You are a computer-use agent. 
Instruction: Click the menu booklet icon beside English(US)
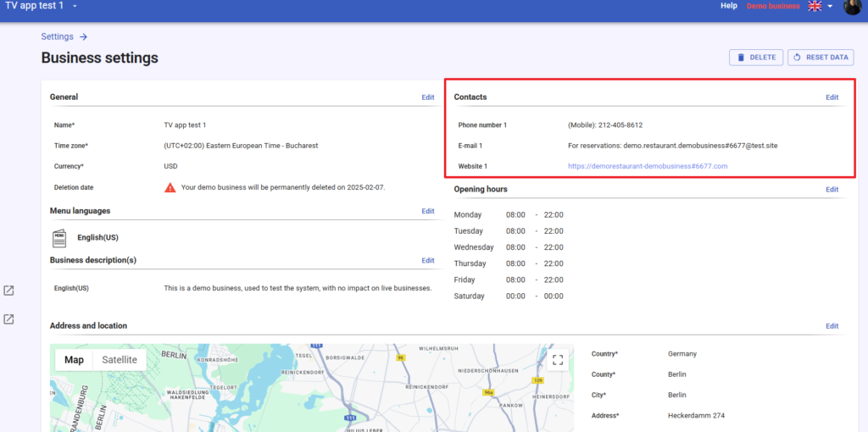59,238
